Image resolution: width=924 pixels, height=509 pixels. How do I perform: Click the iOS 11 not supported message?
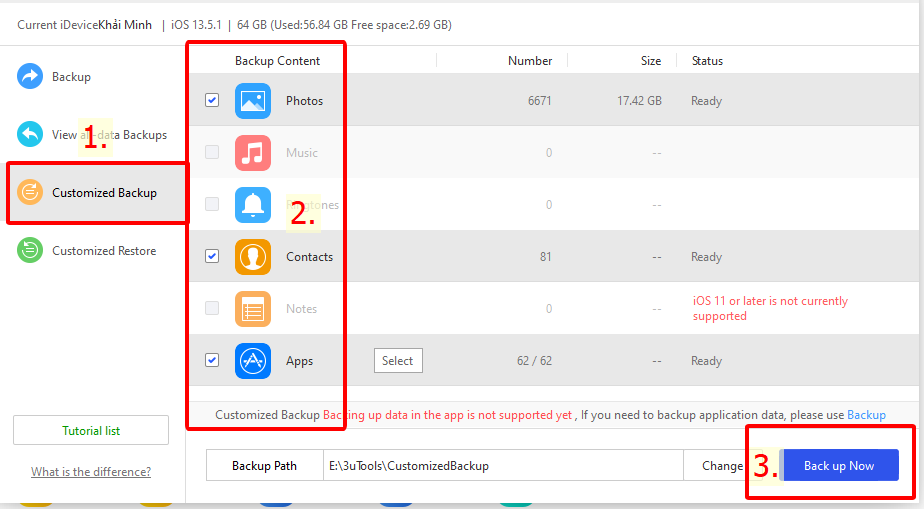770,308
